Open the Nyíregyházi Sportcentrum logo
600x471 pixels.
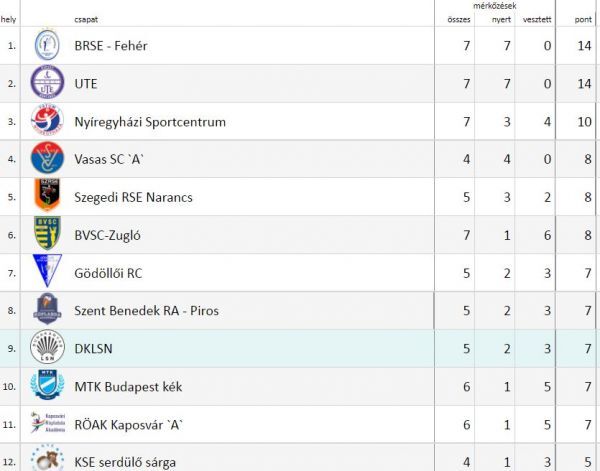(x=47, y=120)
